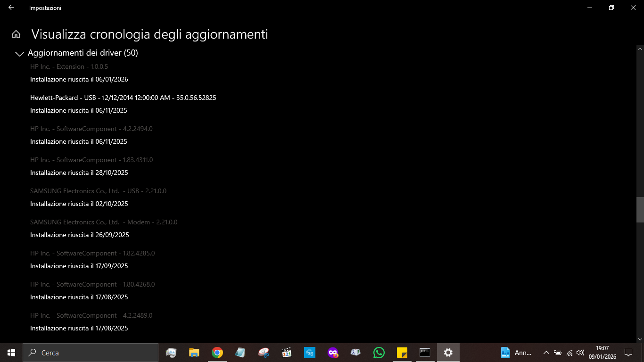
Task: Show hidden system tray icons
Action: click(546, 353)
